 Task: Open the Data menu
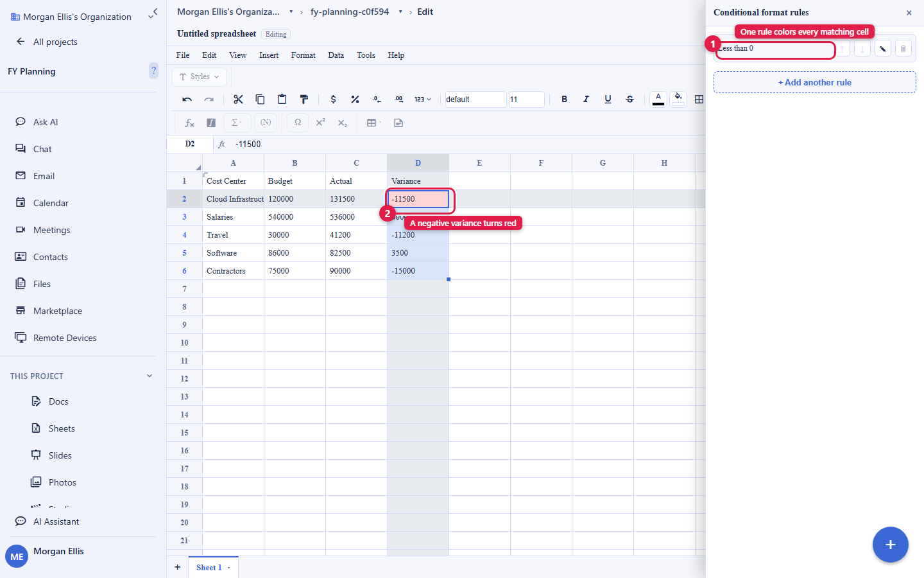[x=336, y=55]
